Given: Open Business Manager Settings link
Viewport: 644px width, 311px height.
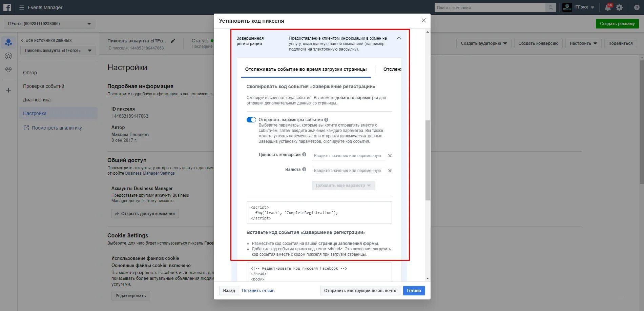Looking at the screenshot, I should click(150, 173).
